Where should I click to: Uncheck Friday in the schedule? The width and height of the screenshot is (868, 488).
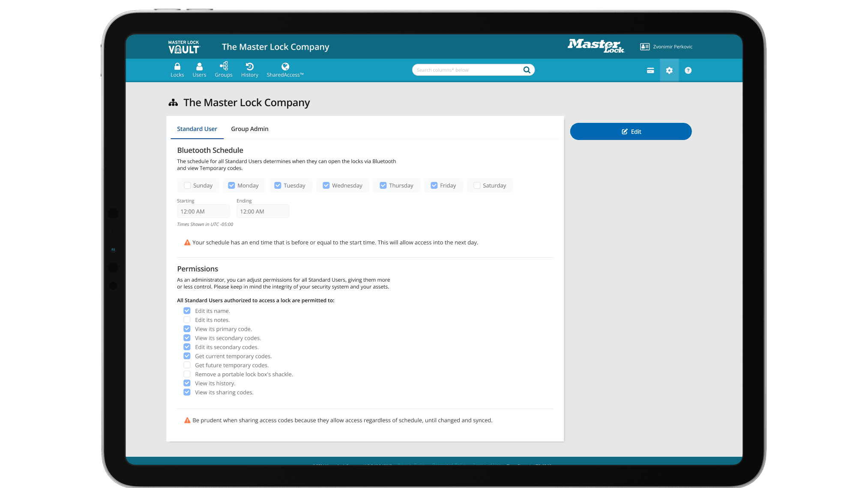click(x=434, y=185)
